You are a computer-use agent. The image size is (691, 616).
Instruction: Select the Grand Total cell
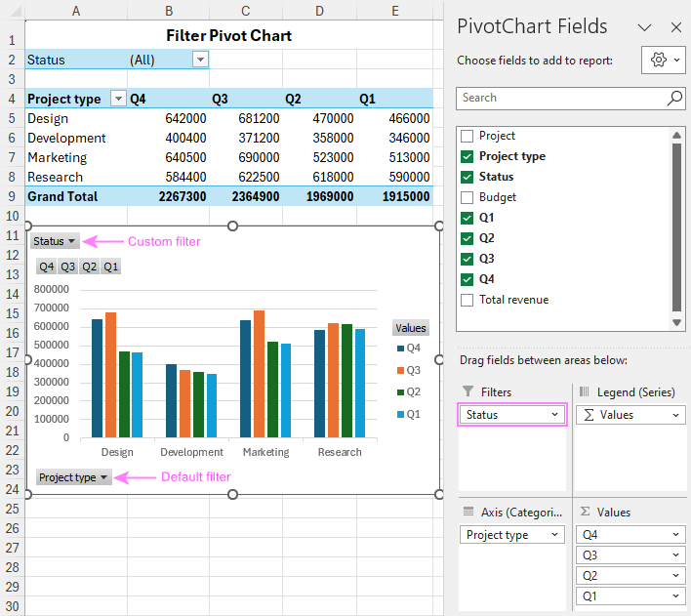pos(76,196)
